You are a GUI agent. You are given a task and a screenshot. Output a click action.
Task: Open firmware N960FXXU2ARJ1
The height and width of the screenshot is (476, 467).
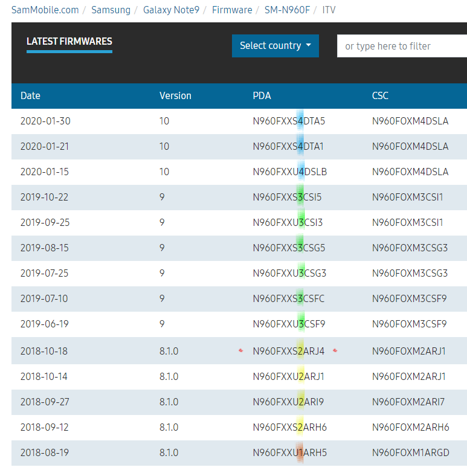click(288, 377)
